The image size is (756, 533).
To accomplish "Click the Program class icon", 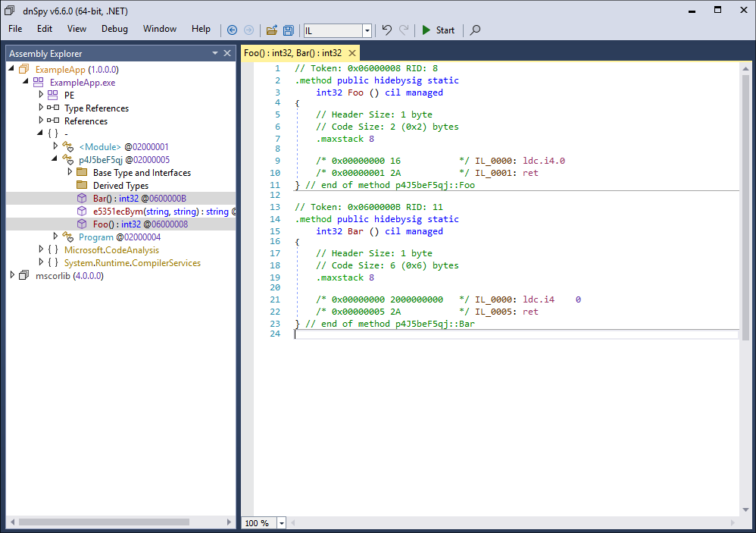I will 68,237.
